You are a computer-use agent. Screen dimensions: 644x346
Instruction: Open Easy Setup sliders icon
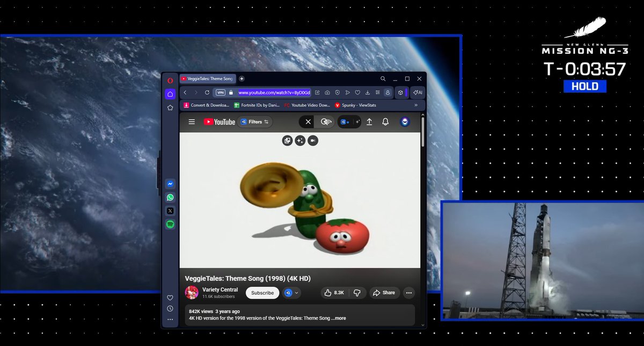point(377,92)
